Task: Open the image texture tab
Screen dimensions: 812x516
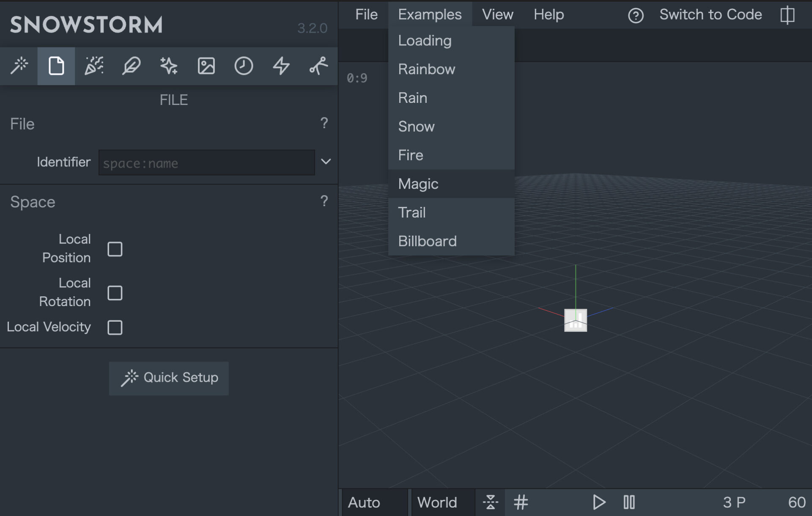Action: coord(206,66)
